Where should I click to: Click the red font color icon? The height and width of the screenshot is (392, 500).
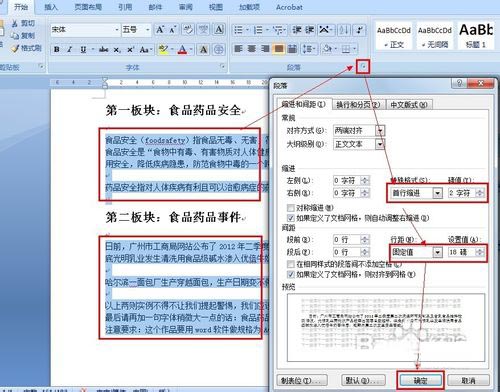[x=182, y=50]
